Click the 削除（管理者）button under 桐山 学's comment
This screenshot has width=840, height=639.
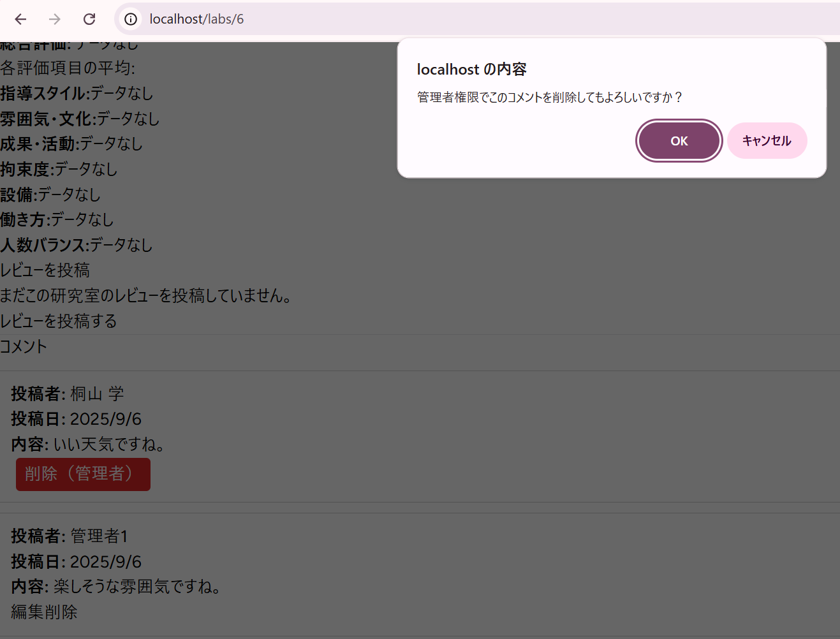coord(83,474)
